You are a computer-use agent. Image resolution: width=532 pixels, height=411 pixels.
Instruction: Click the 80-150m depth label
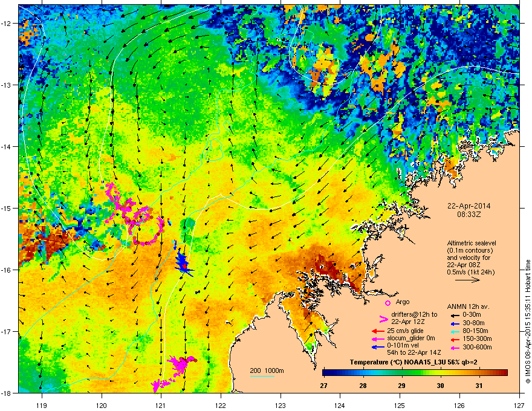pyautogui.click(x=475, y=331)
